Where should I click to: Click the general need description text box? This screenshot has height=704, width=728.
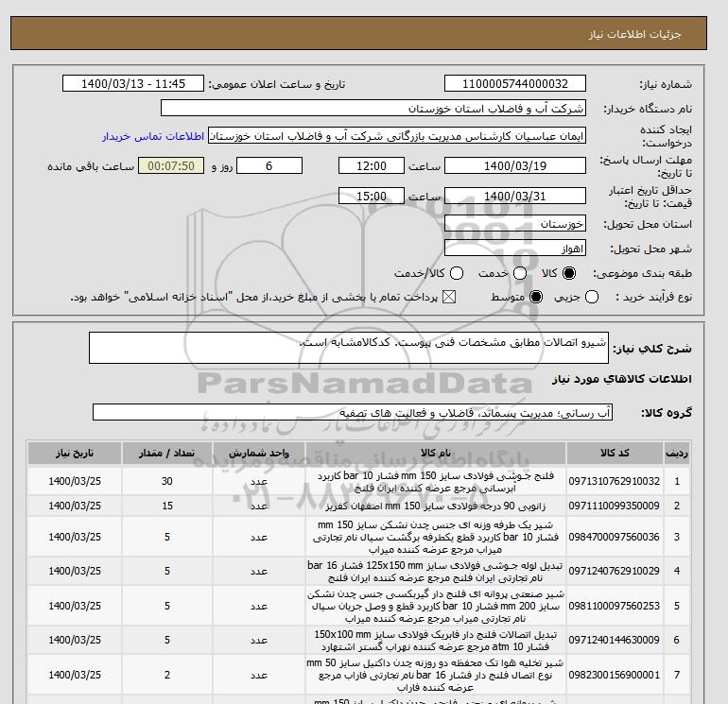[349, 348]
